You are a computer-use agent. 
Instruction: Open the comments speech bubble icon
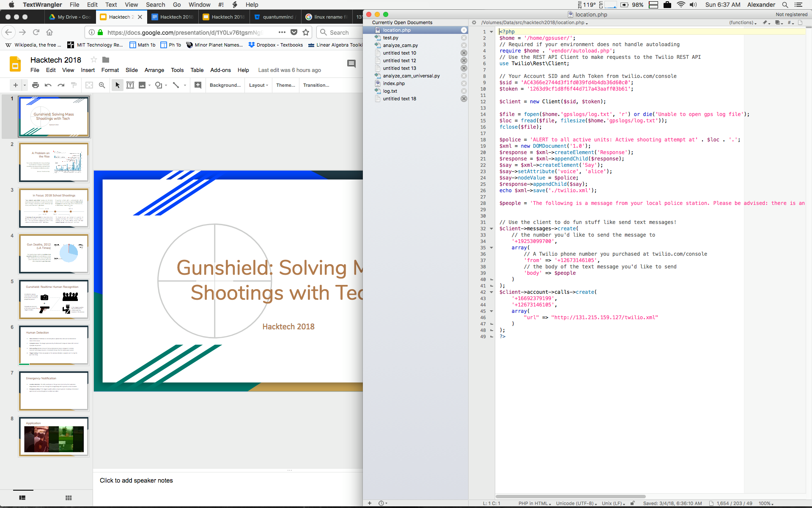[351, 63]
